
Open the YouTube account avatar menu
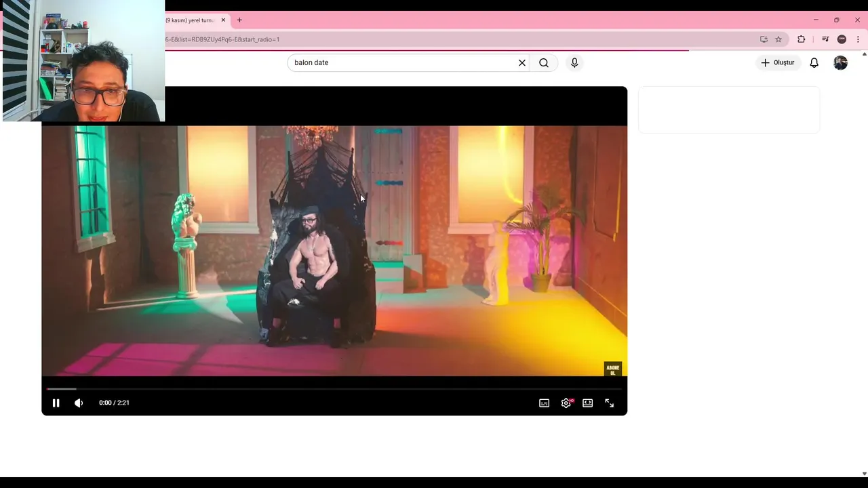coord(840,62)
